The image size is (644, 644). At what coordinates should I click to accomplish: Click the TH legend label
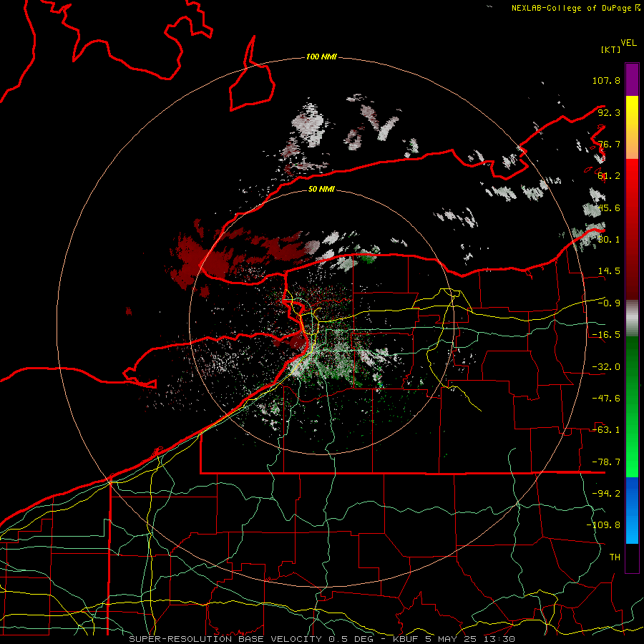pyautogui.click(x=615, y=557)
